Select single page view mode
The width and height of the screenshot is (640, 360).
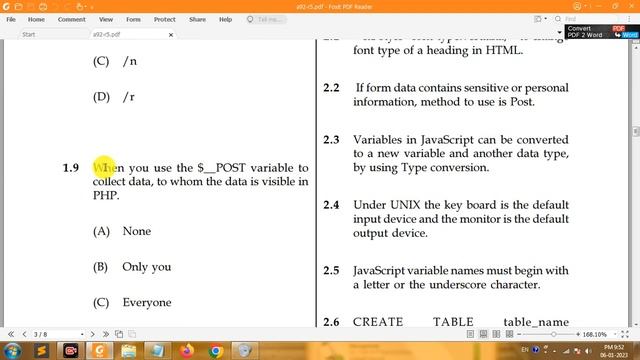coord(470,334)
